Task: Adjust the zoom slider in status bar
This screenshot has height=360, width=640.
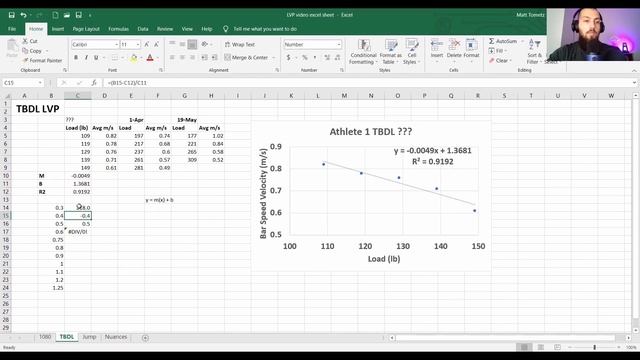Action: 594,347
